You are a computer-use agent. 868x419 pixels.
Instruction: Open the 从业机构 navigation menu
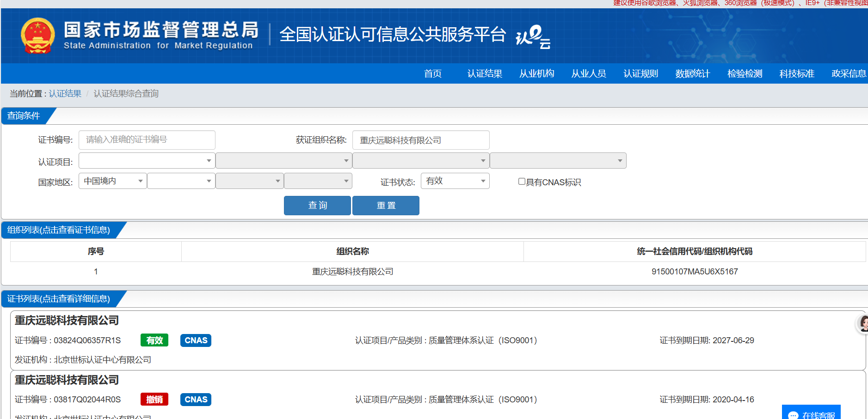pos(537,73)
